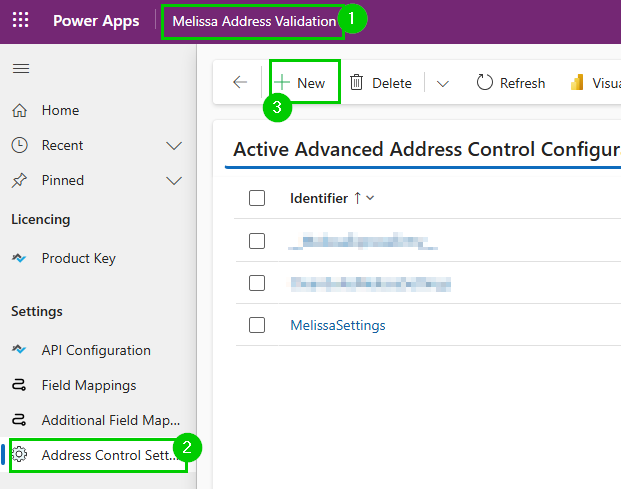Collapse the navigation hamburger menu
The height and width of the screenshot is (489, 621).
[x=21, y=68]
